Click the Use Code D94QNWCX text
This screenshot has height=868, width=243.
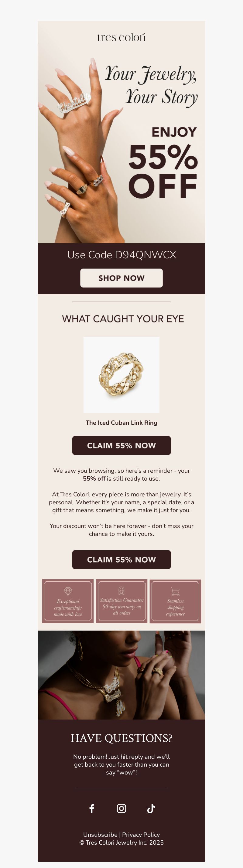coord(121,255)
